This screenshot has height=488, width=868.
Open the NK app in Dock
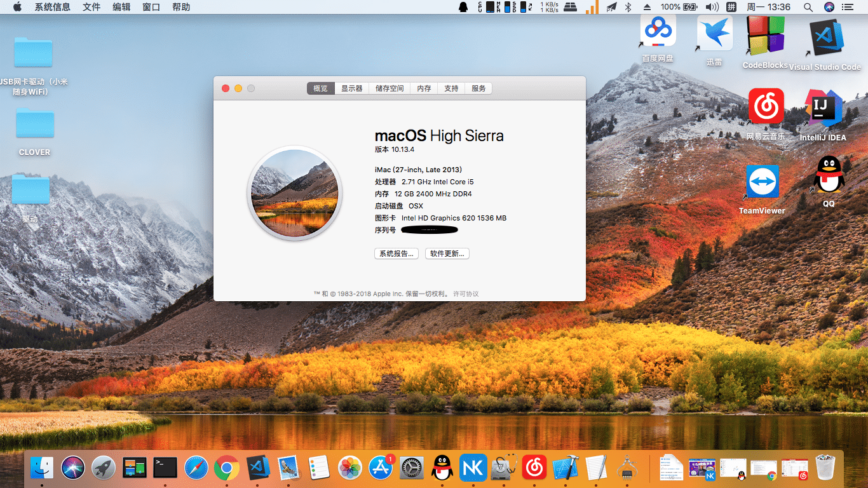[x=473, y=468]
